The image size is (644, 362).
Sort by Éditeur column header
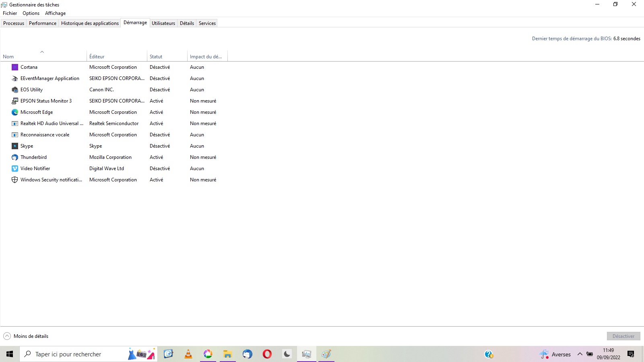tap(117, 56)
